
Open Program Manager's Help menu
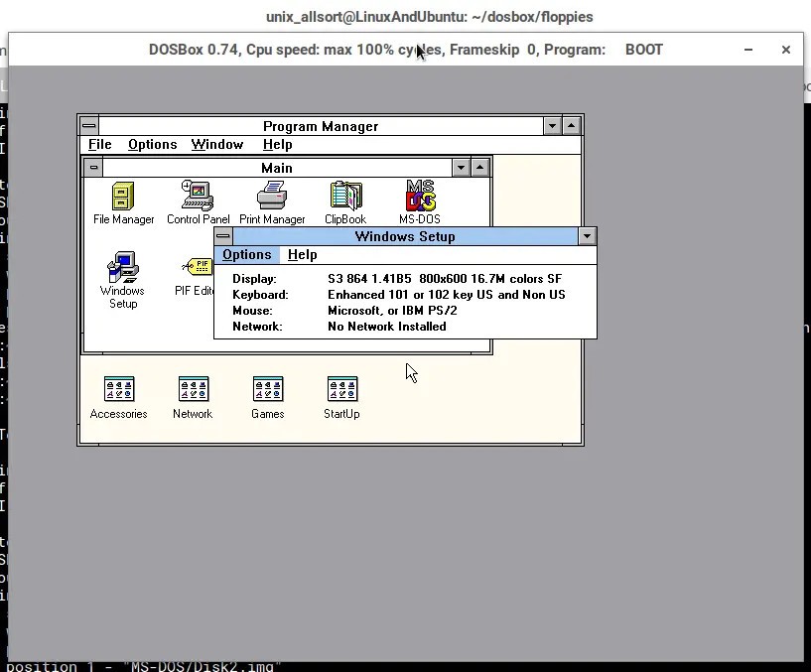277,144
